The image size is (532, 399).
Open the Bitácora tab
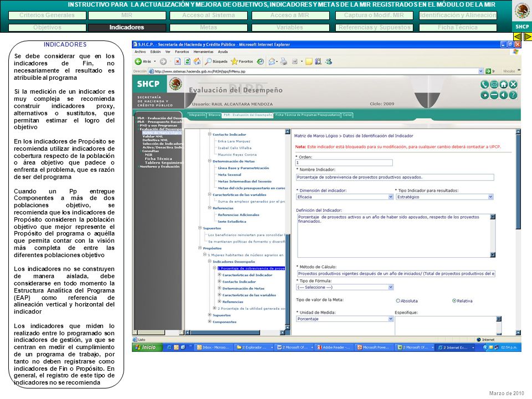point(214,115)
